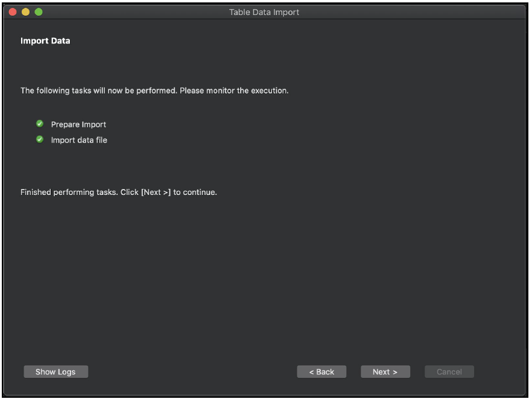
Task: Close the Table Data Import window
Action: 13,12
